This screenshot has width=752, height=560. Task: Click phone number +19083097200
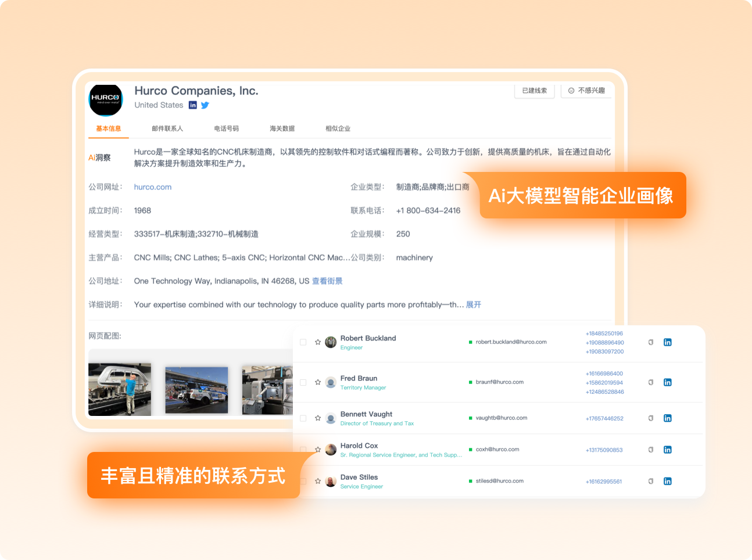[x=605, y=351]
